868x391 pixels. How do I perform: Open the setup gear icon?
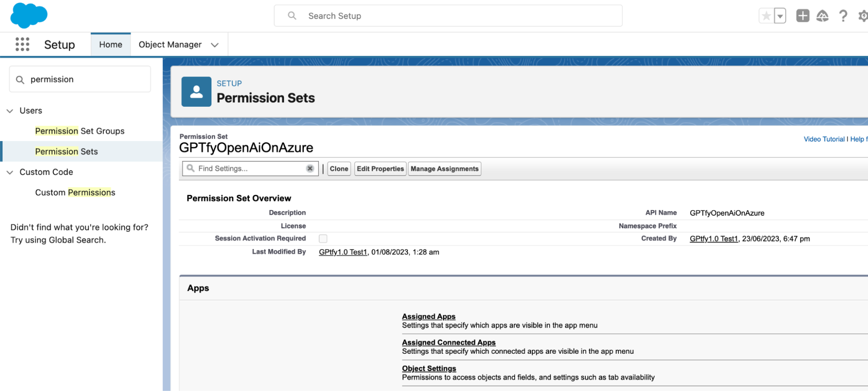click(x=863, y=16)
